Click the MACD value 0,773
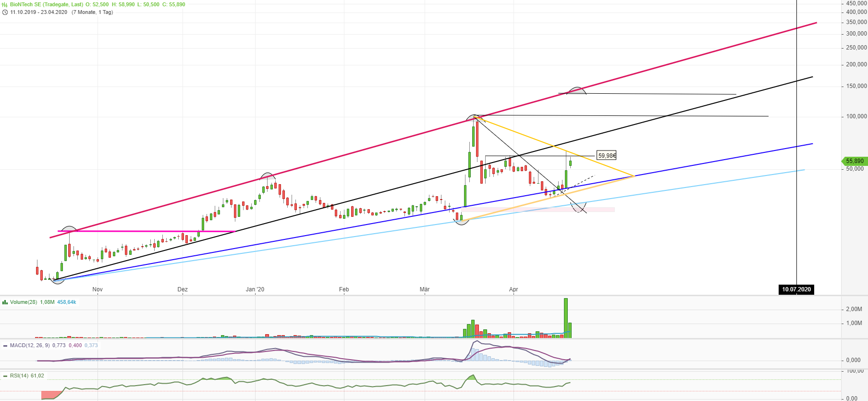The width and height of the screenshot is (868, 401). click(59, 346)
